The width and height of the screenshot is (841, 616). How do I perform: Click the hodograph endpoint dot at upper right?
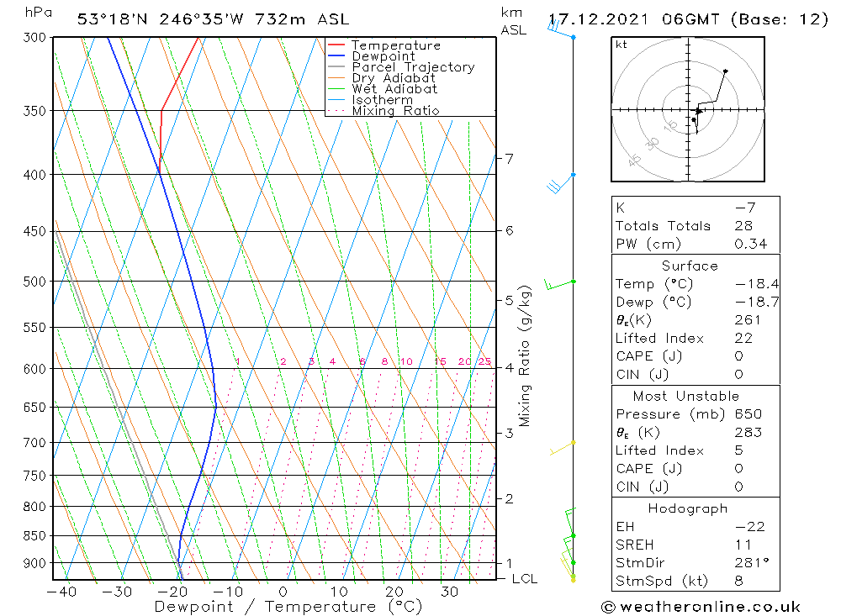coord(725,71)
